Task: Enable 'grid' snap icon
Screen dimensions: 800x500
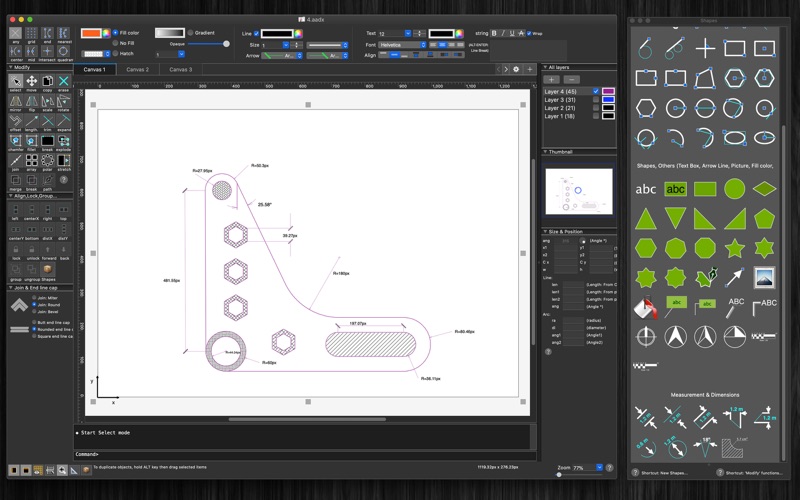Action: (32, 33)
